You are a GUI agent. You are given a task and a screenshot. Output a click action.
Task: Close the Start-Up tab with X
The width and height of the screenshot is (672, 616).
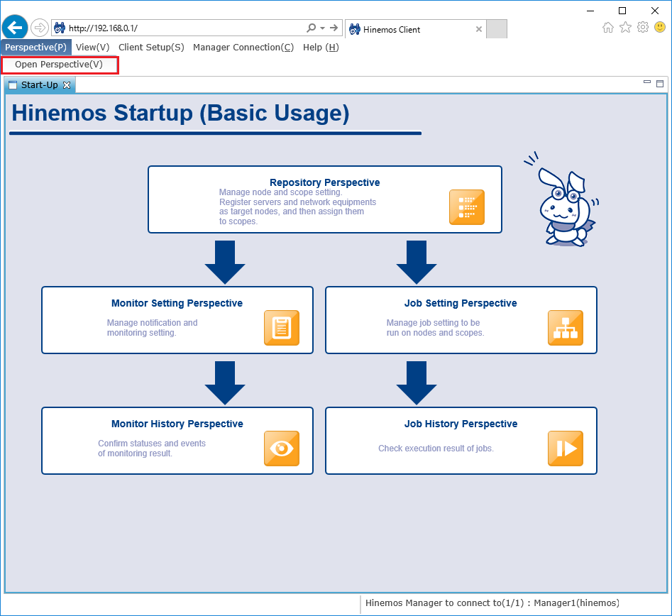(x=67, y=85)
